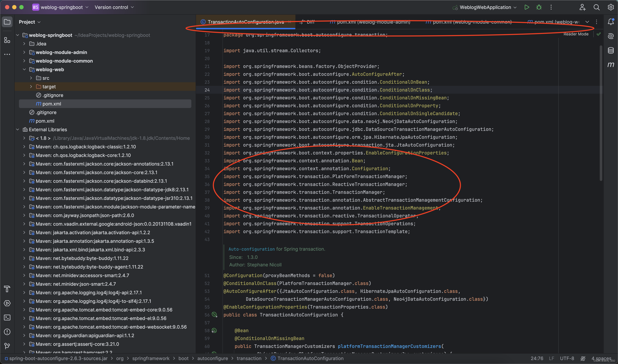The width and height of the screenshot is (618, 364).
Task: Open the Git branch tool window icon
Action: point(7,346)
